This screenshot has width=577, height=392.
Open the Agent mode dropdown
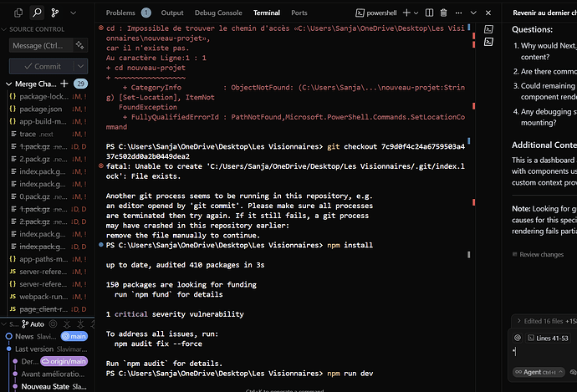539,372
